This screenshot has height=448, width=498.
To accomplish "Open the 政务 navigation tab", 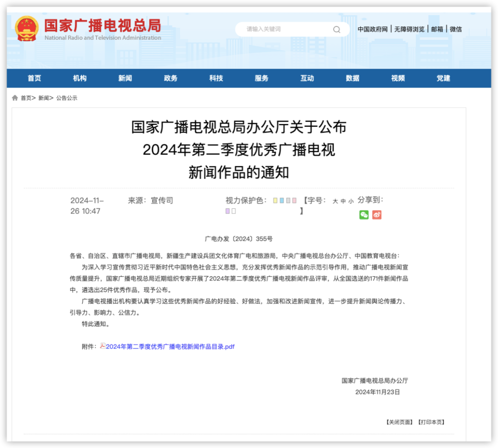I will [171, 78].
